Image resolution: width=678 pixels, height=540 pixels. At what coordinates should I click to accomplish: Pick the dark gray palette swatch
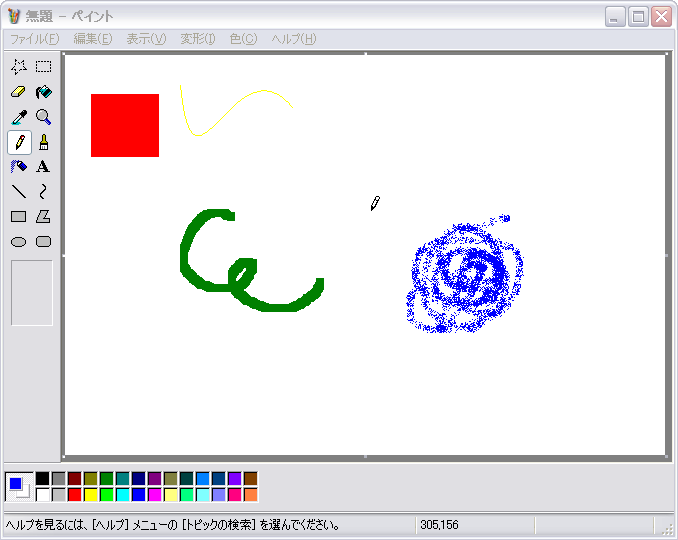(x=58, y=479)
